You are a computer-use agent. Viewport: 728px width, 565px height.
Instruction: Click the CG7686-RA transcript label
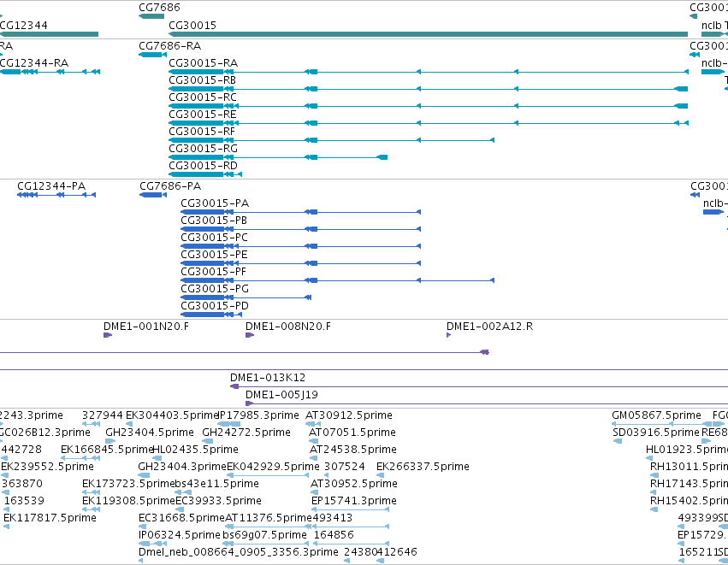coord(169,46)
